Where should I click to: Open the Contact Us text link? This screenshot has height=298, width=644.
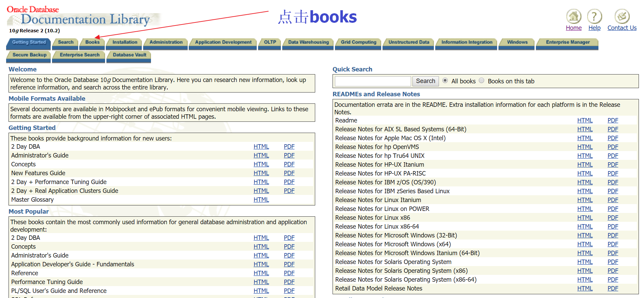pos(622,28)
